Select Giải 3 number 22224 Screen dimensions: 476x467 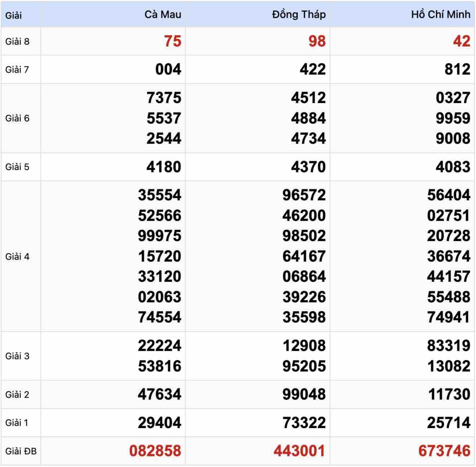click(159, 346)
